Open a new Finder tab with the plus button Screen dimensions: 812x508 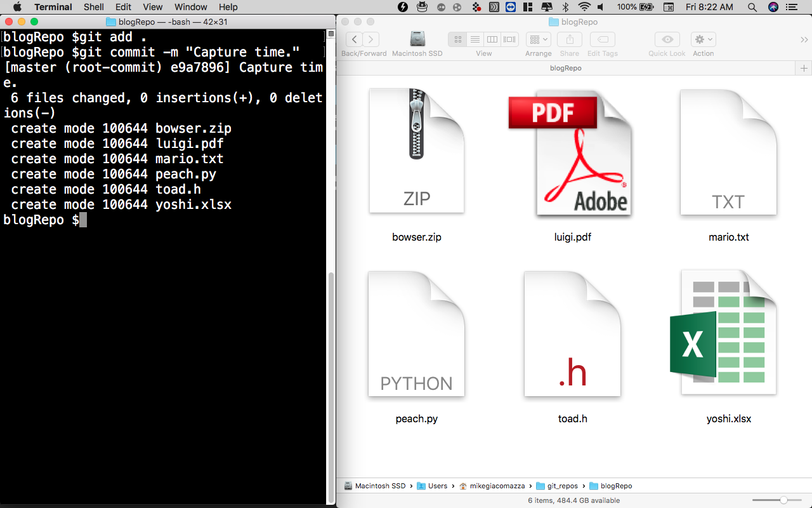click(804, 68)
